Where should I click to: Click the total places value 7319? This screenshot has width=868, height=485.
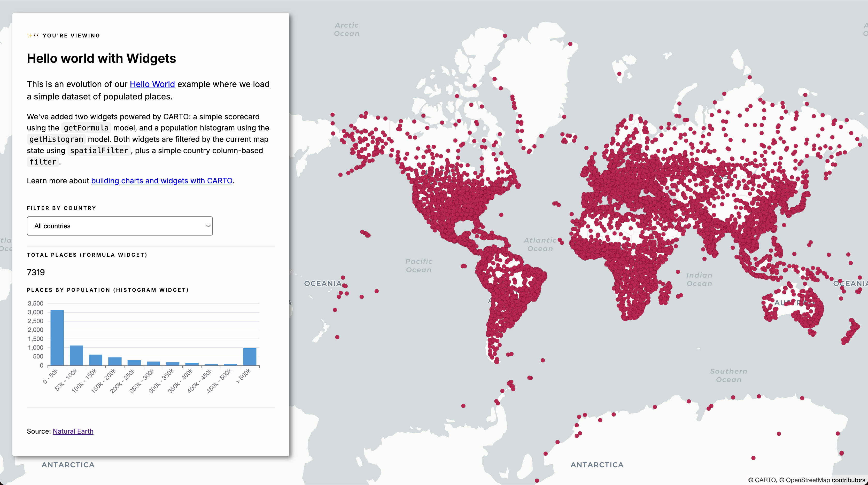click(36, 272)
